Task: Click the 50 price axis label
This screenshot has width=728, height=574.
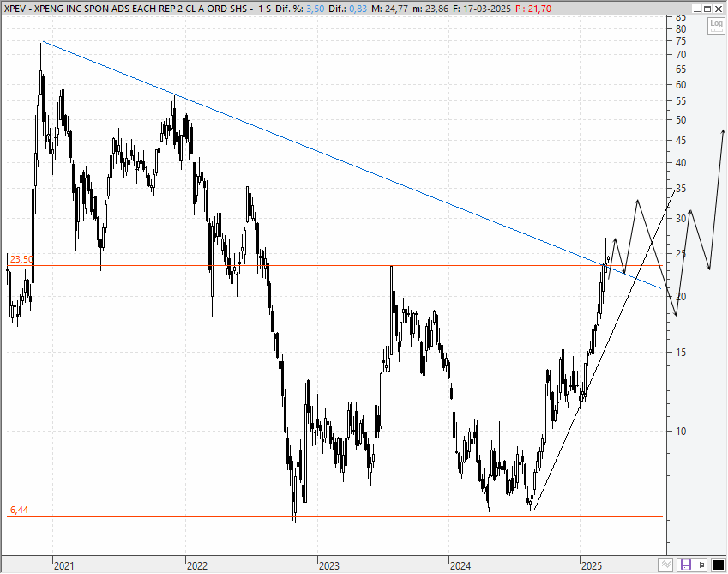Action: [681, 120]
